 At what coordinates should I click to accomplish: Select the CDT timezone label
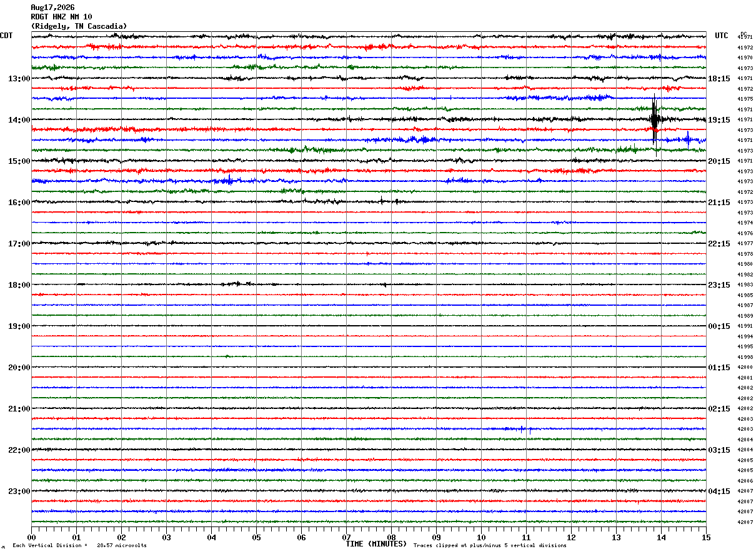6,36
